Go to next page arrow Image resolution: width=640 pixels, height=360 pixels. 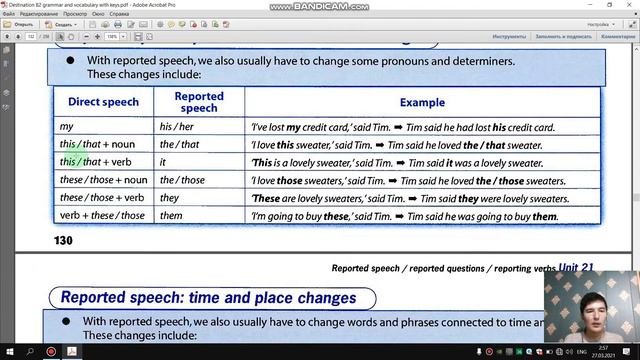pos(18,37)
